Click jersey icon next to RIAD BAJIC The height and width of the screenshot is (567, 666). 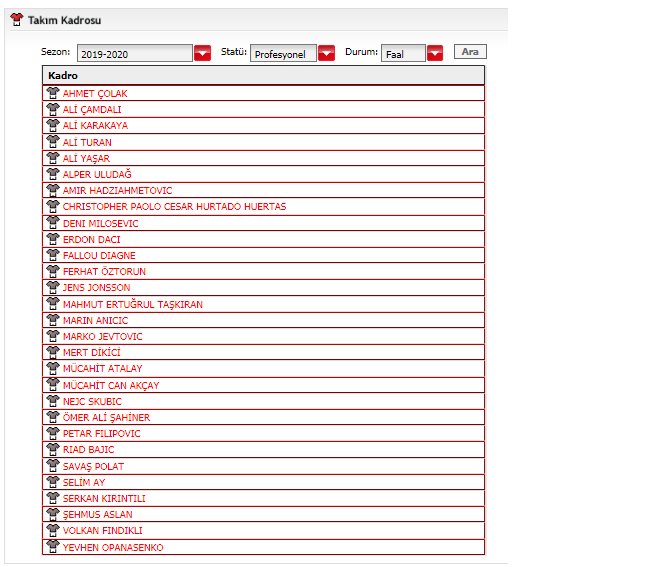pos(53,450)
